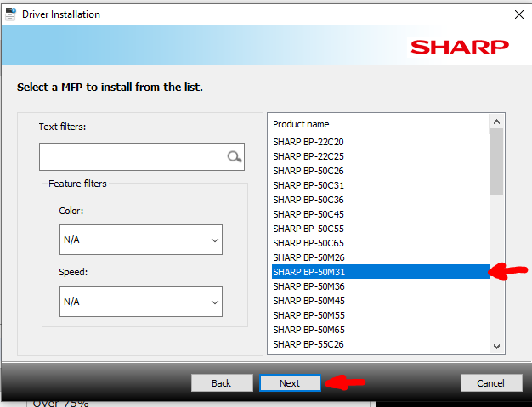Click the Next button
The width and height of the screenshot is (532, 407).
coord(290,383)
